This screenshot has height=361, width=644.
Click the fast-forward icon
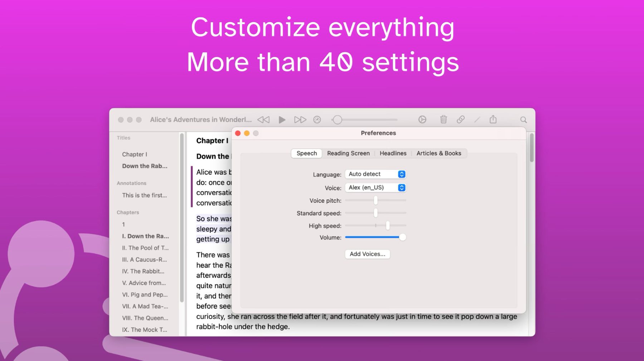click(x=300, y=120)
